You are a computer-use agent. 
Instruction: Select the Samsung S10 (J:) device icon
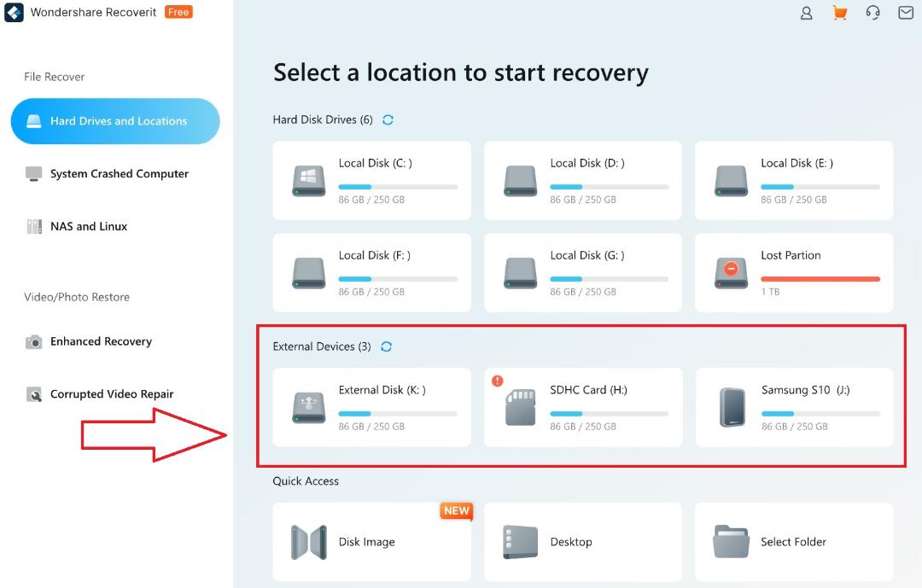(732, 407)
